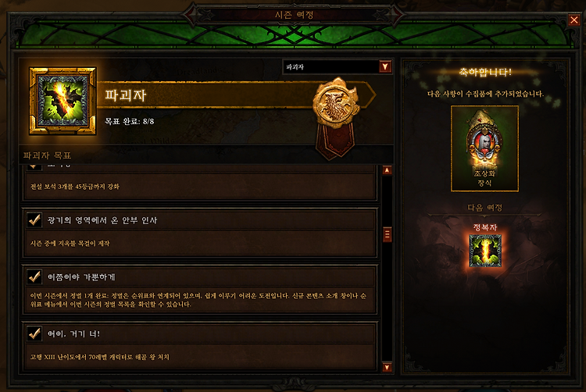Select the 파괴자 목표 section tab
Image resolution: width=586 pixels, height=392 pixels.
tap(48, 155)
